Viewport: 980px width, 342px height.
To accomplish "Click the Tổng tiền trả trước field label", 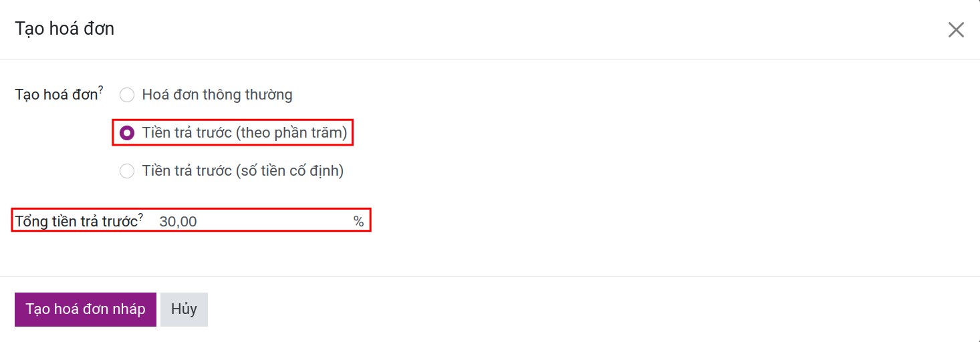I will pyautogui.click(x=75, y=222).
